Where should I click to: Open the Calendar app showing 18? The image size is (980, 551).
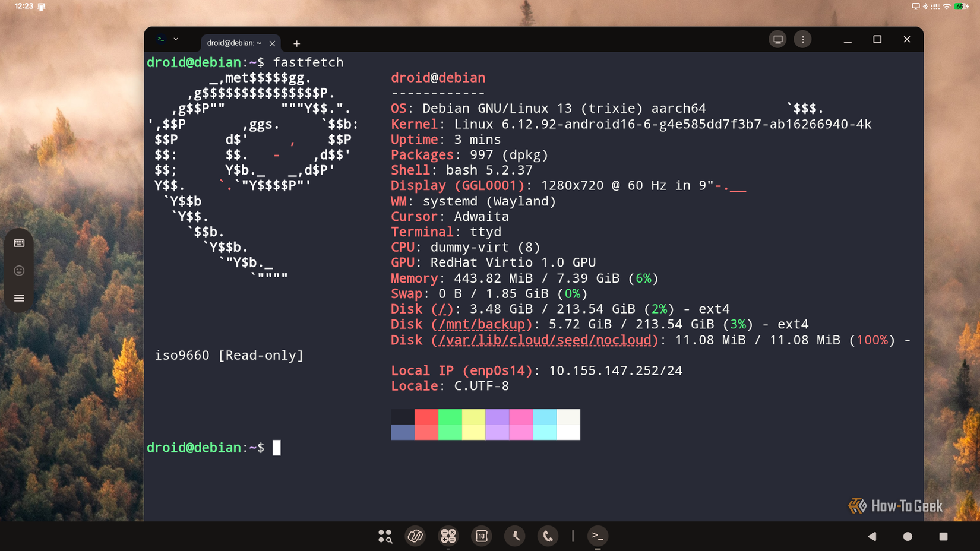click(481, 536)
